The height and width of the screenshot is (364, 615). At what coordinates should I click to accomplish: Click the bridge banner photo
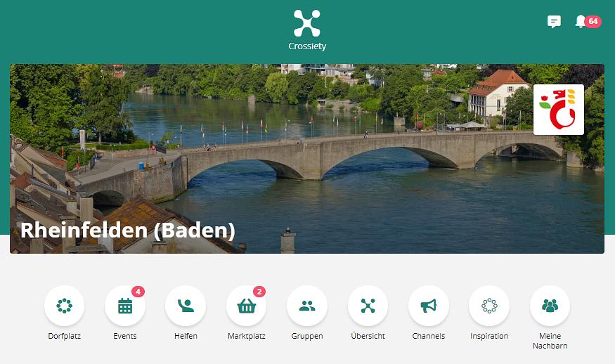coord(307,159)
